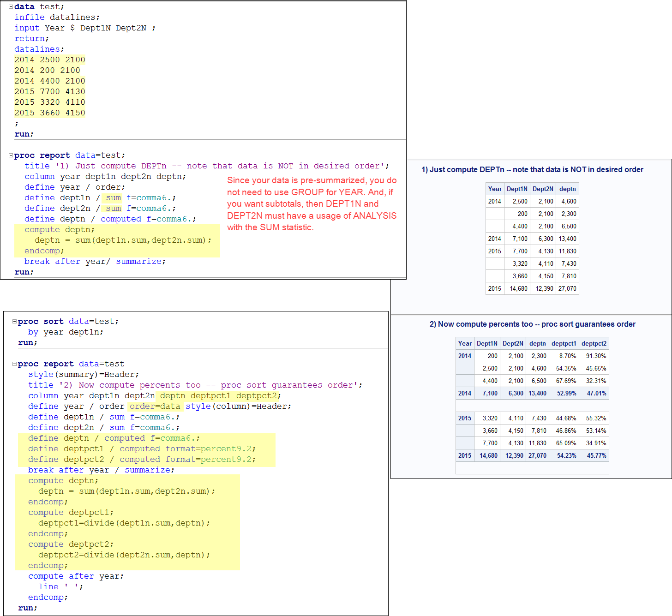Viewport: 672px width, 616px height.
Task: Click the '54.23%' summary cell
Action: point(564,455)
